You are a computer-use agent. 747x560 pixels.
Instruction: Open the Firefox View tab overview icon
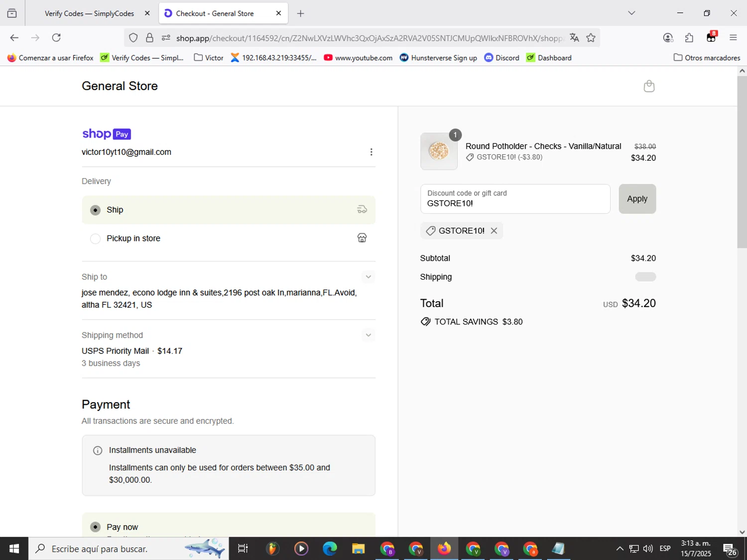click(12, 13)
